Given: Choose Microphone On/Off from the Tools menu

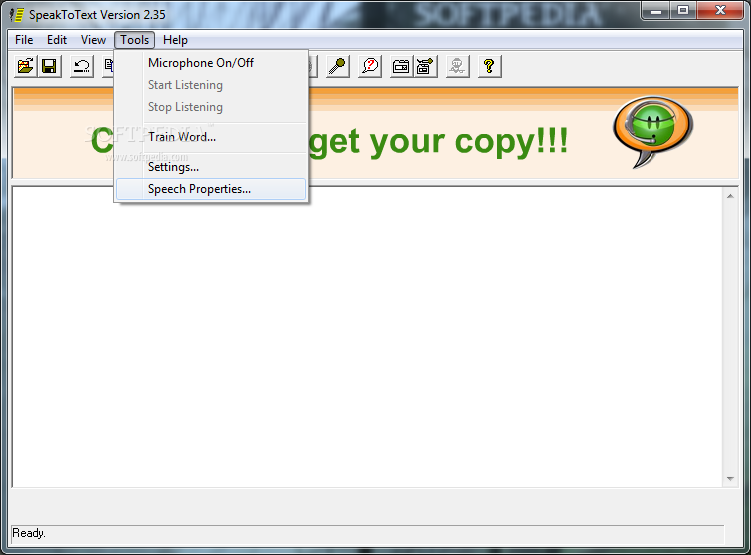Looking at the screenshot, I should (211, 63).
